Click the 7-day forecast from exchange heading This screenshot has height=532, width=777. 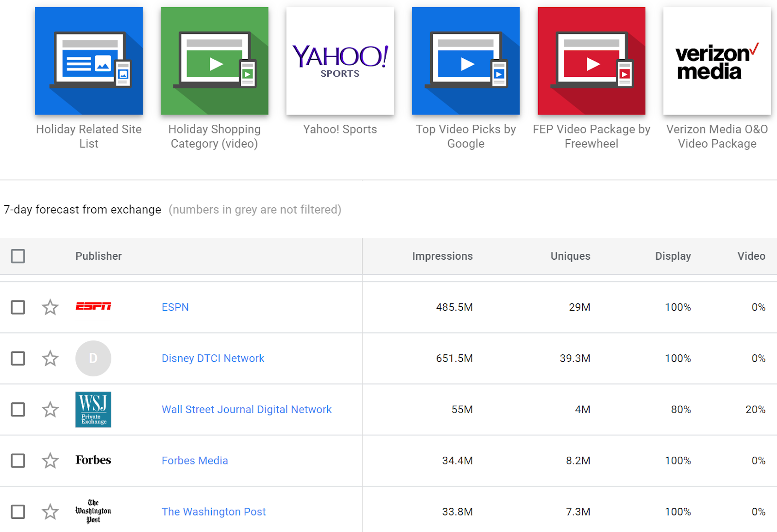tap(83, 210)
